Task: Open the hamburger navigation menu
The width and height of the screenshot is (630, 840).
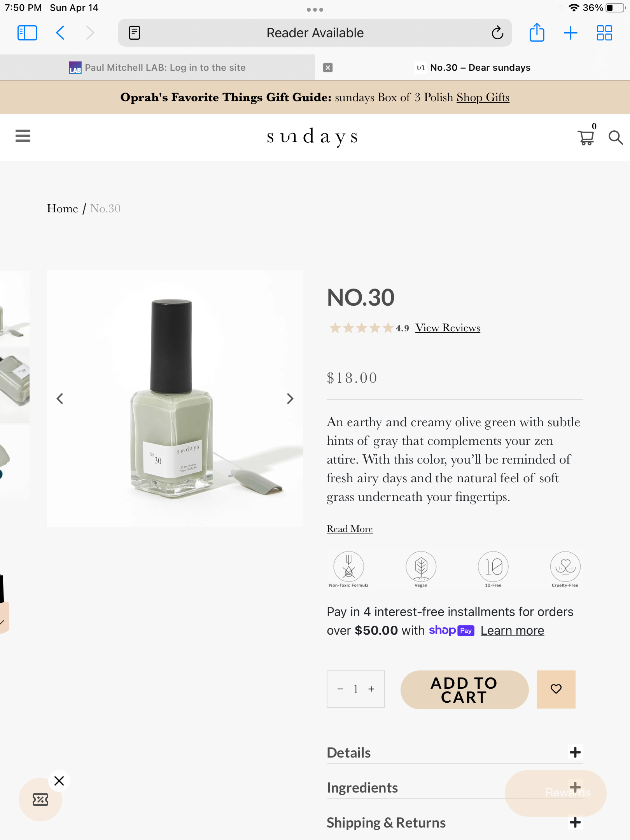Action: pos(23,136)
